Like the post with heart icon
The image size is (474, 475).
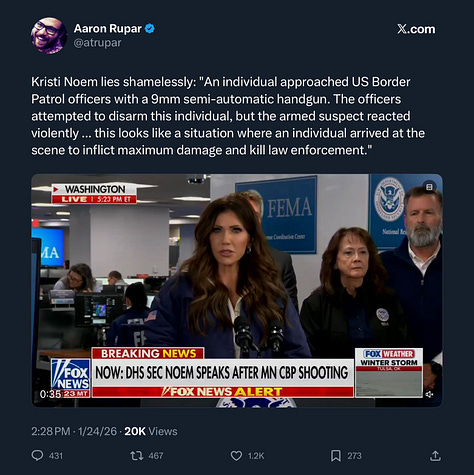pyautogui.click(x=236, y=456)
